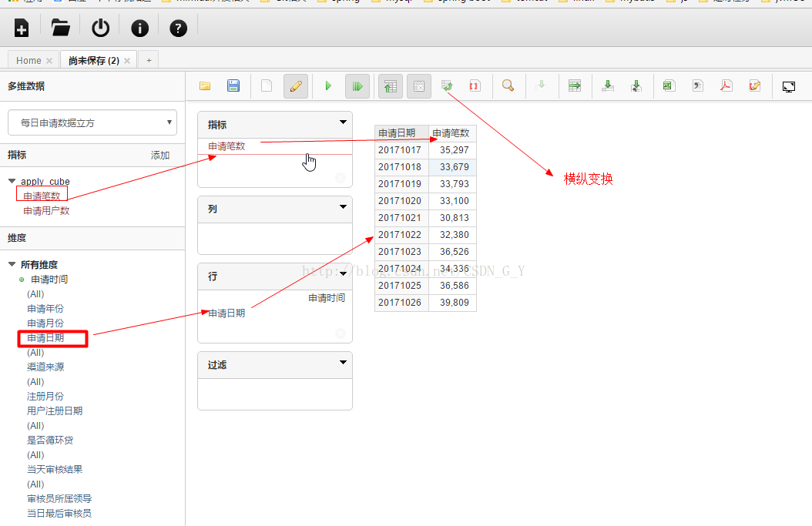Click the 申请时间 dimension
The image size is (812, 526).
click(49, 280)
